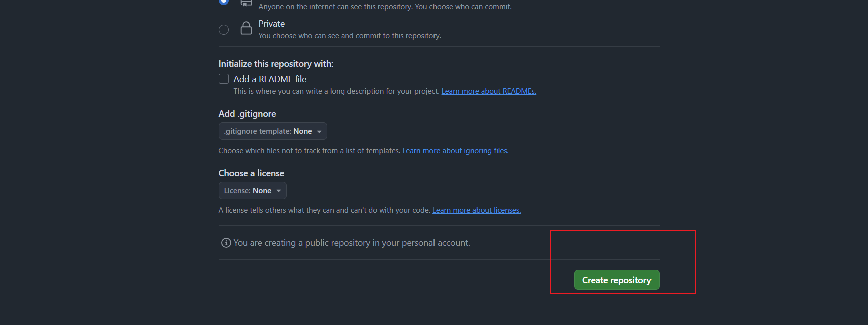Click the lock icon beside Private
Image resolution: width=868 pixels, height=325 pixels.
(x=246, y=28)
